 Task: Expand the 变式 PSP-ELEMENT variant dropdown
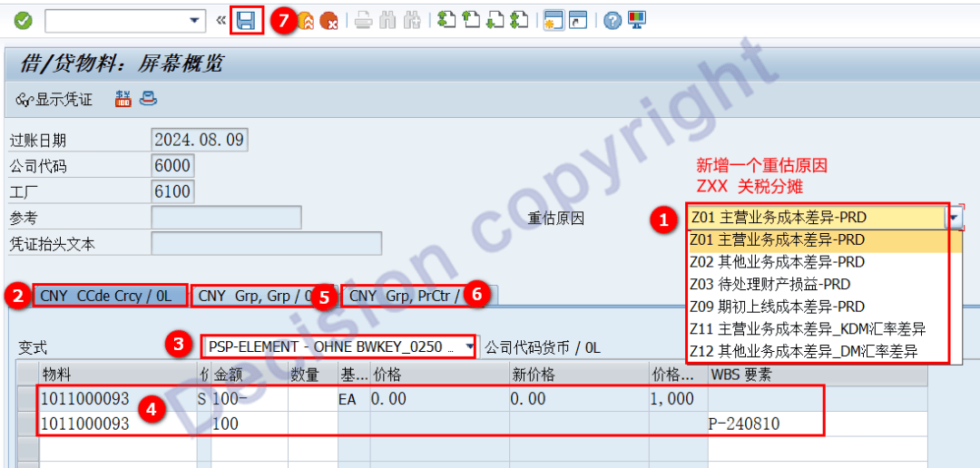(x=469, y=346)
